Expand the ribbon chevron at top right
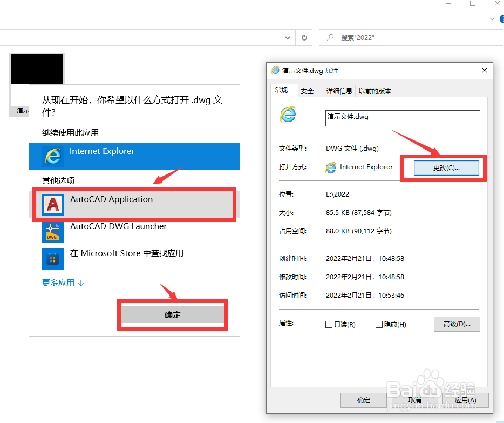This screenshot has width=504, height=423. pyautogui.click(x=492, y=19)
